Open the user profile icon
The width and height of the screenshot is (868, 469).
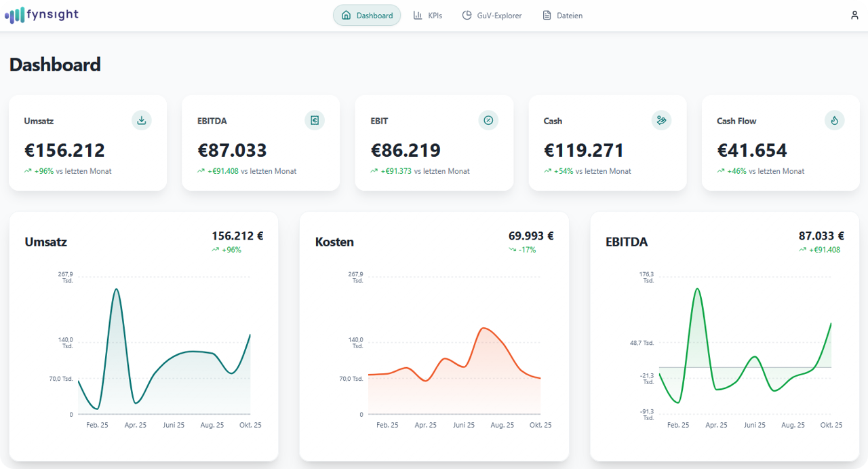tap(854, 15)
